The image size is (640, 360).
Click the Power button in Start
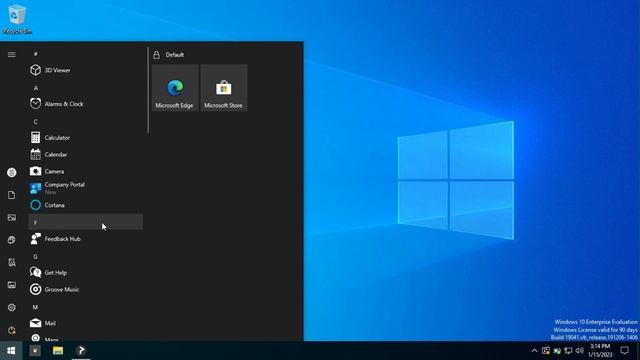click(x=11, y=330)
